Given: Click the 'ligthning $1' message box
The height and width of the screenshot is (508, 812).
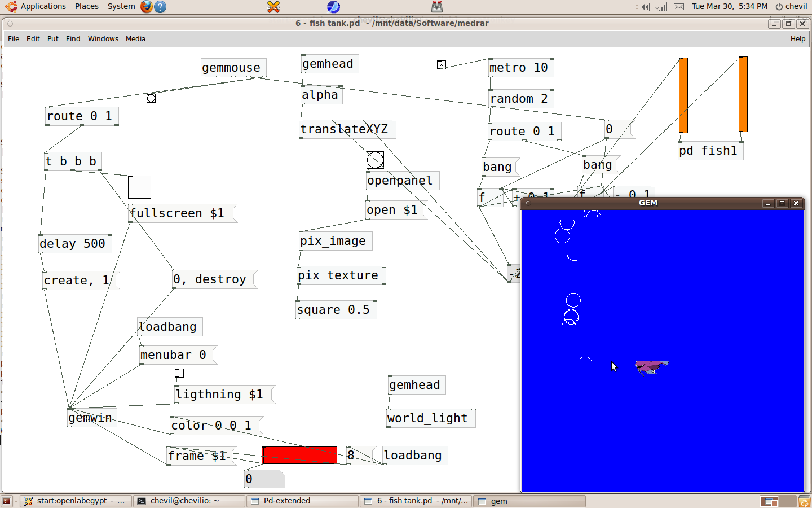Looking at the screenshot, I should (225, 395).
